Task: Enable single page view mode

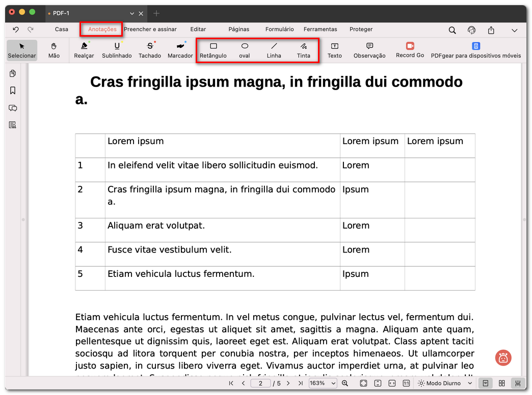Action: pyautogui.click(x=486, y=383)
